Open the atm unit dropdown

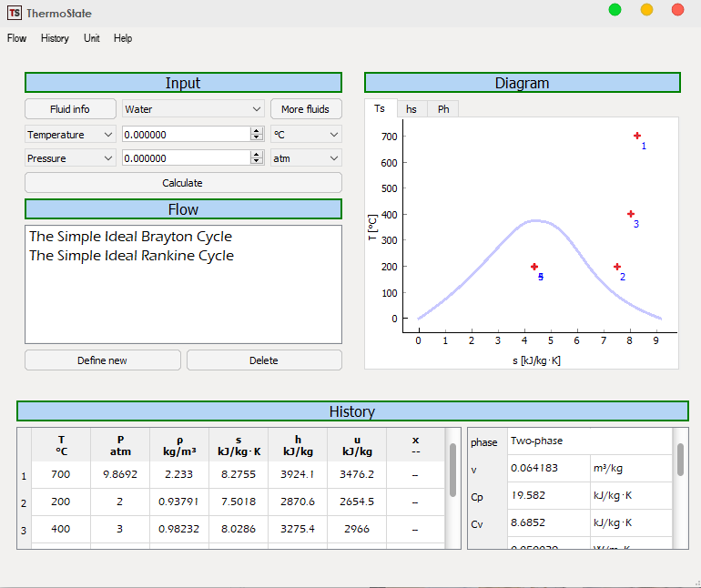pos(306,158)
